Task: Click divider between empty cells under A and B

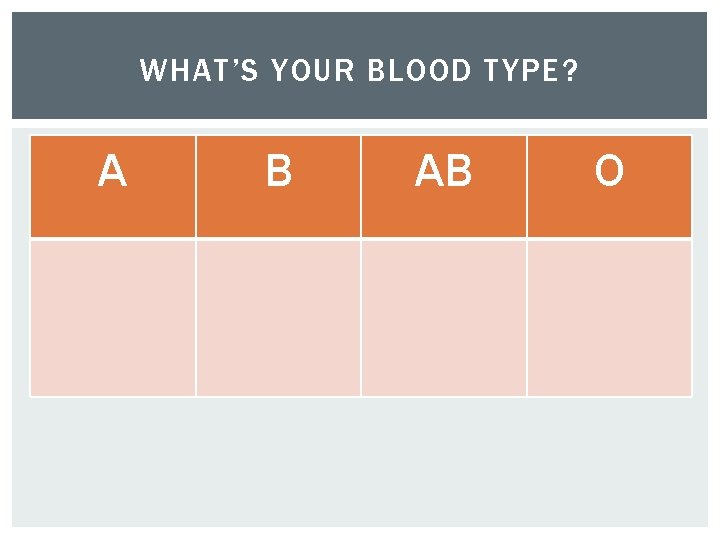Action: (x=196, y=318)
